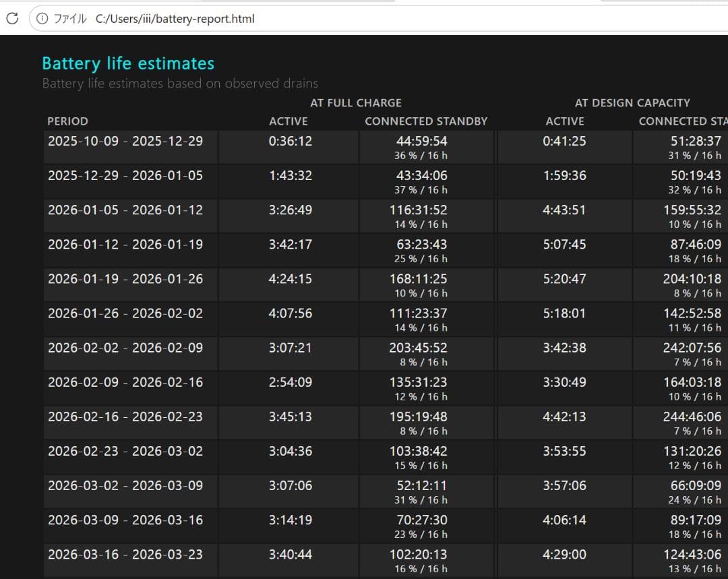Select the PERIOD column header
Screen dimensions: 728x579
(x=68, y=121)
